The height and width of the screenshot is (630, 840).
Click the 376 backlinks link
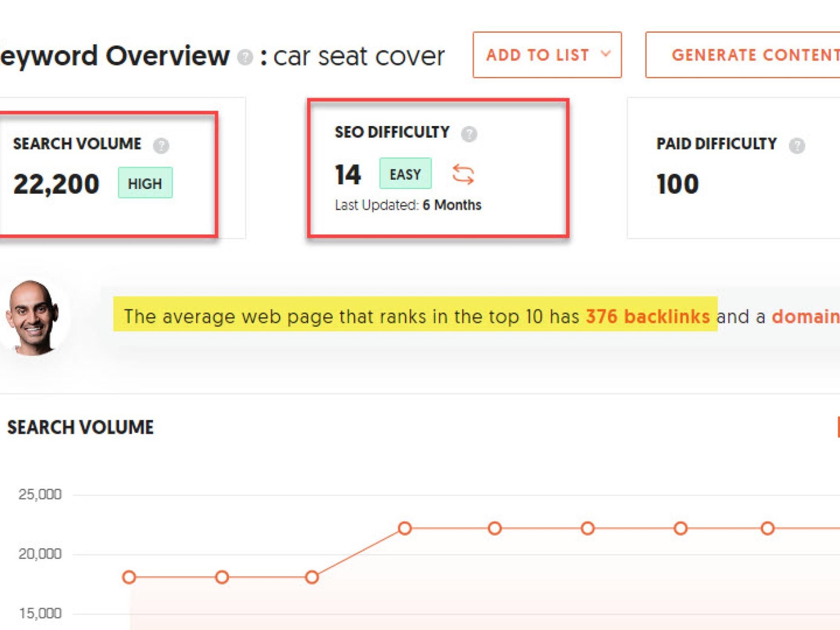pyautogui.click(x=647, y=316)
